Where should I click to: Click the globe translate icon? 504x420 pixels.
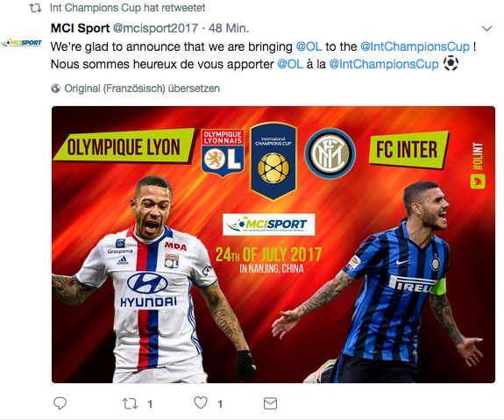click(55, 88)
